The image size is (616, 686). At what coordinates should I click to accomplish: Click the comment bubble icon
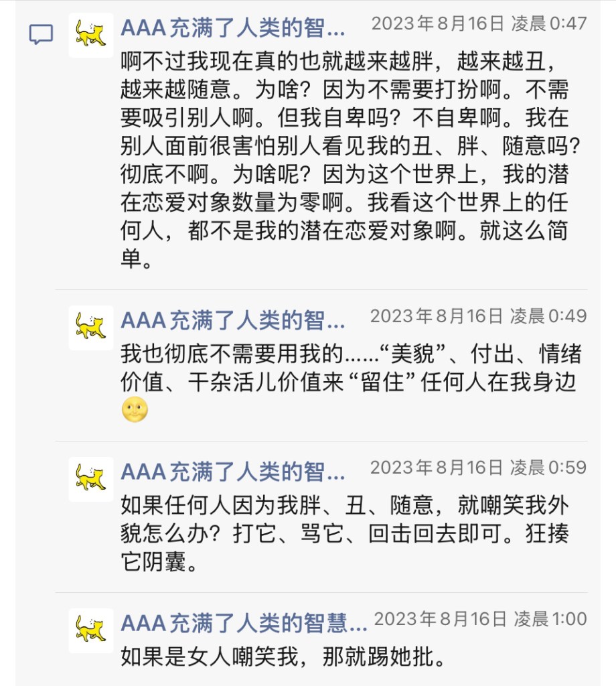click(x=42, y=33)
